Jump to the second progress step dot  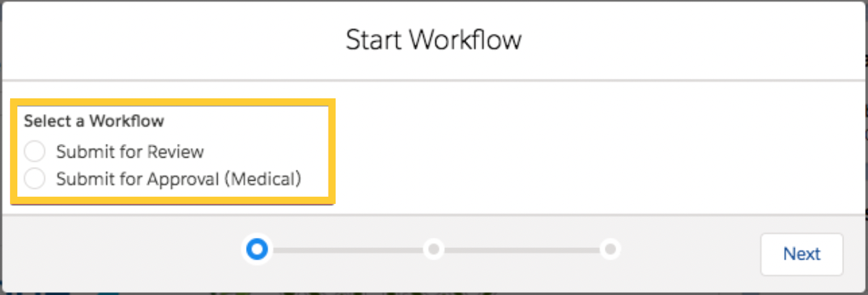pyautogui.click(x=433, y=249)
